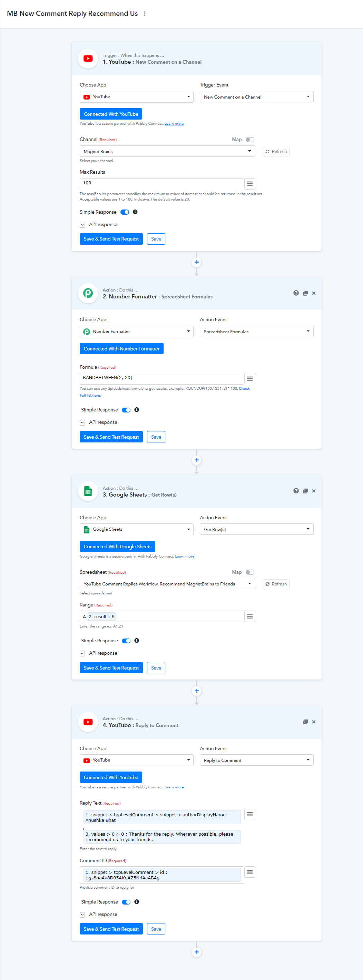Open Action Event dropdown showing Reply to Comment

tap(257, 760)
